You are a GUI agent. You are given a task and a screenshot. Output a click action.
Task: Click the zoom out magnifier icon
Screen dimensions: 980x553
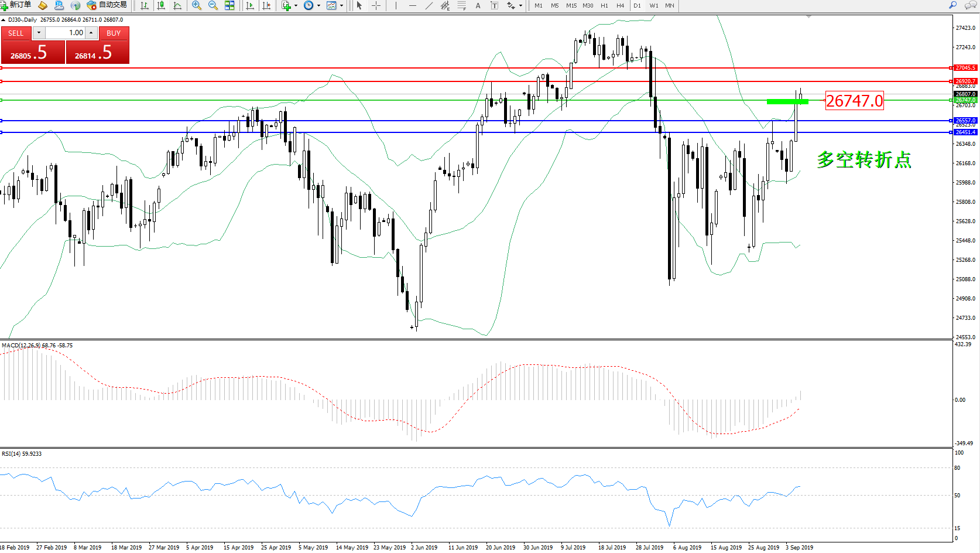click(213, 5)
